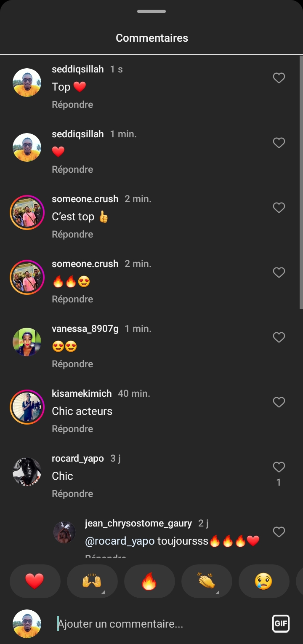Like vanessa_8907g's heart-eyes comment

pos(279,337)
